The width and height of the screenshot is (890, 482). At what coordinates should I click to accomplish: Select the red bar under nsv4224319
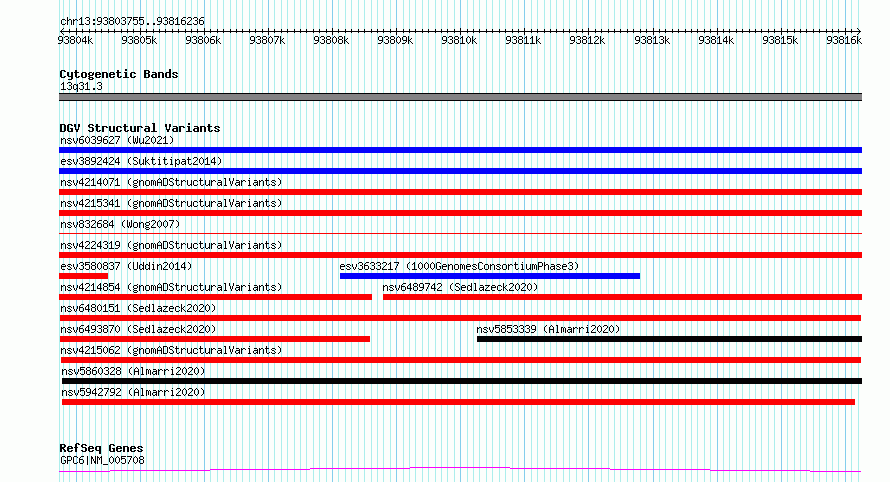(x=460, y=255)
